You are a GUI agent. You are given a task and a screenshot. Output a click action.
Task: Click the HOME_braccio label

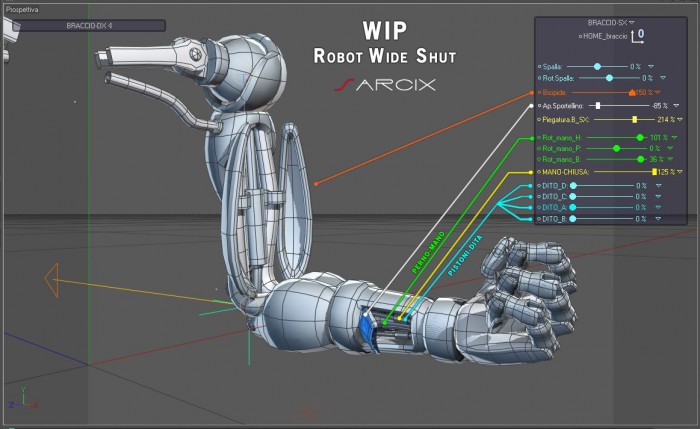pos(605,37)
